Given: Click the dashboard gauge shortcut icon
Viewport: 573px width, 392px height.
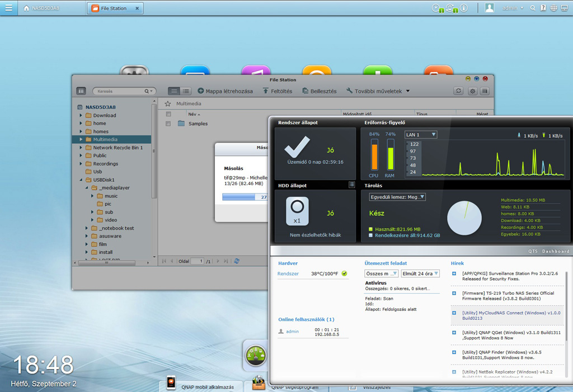Looking at the screenshot, I should point(255,355).
